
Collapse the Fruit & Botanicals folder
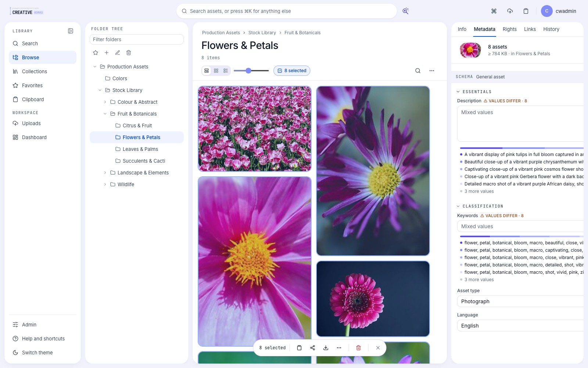tap(105, 114)
